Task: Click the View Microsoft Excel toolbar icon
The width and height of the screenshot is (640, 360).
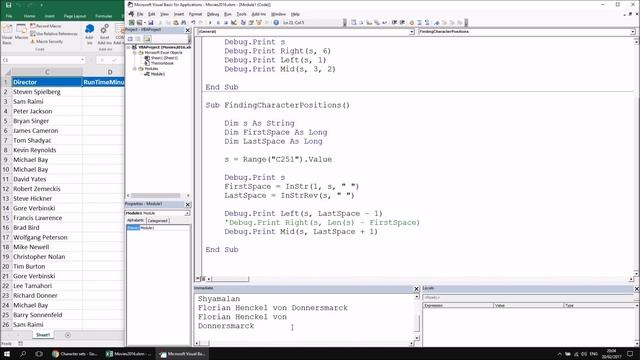Action: (131, 22)
